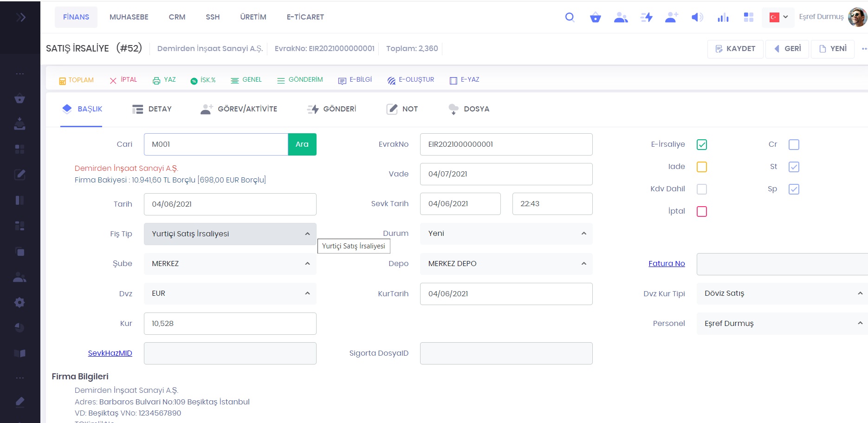The image size is (868, 423).
Task: Click the İPTAL cancel toolbar item
Action: [x=123, y=80]
